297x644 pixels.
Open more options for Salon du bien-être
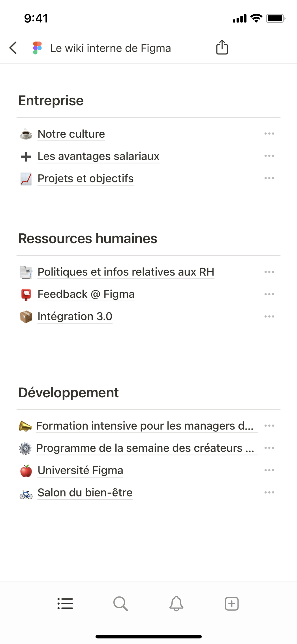pyautogui.click(x=269, y=493)
